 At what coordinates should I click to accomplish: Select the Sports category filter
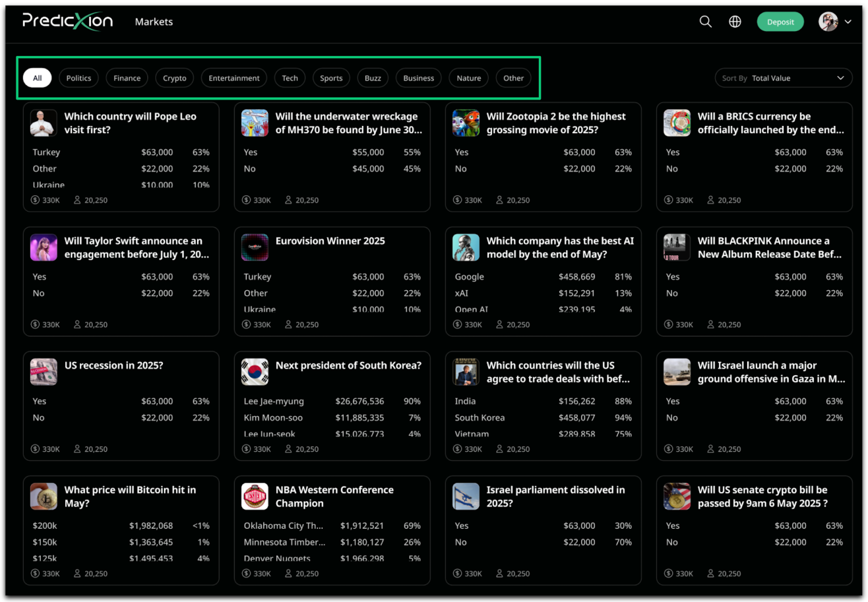point(331,78)
